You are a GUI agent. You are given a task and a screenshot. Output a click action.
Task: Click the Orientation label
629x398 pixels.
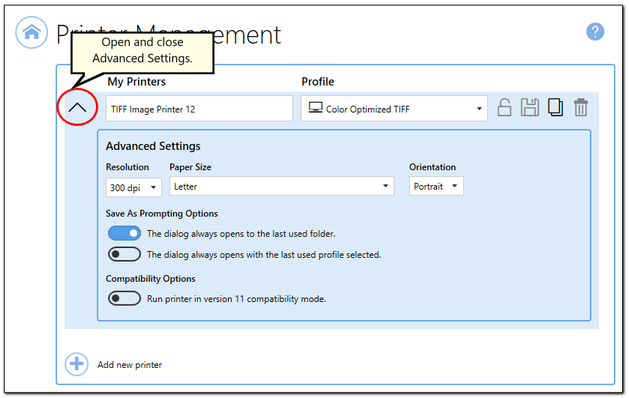pos(432,167)
